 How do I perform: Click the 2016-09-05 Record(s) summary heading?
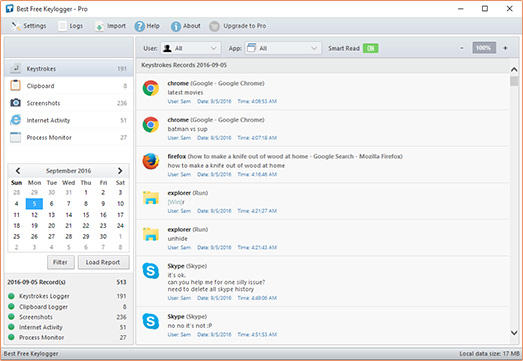click(36, 282)
